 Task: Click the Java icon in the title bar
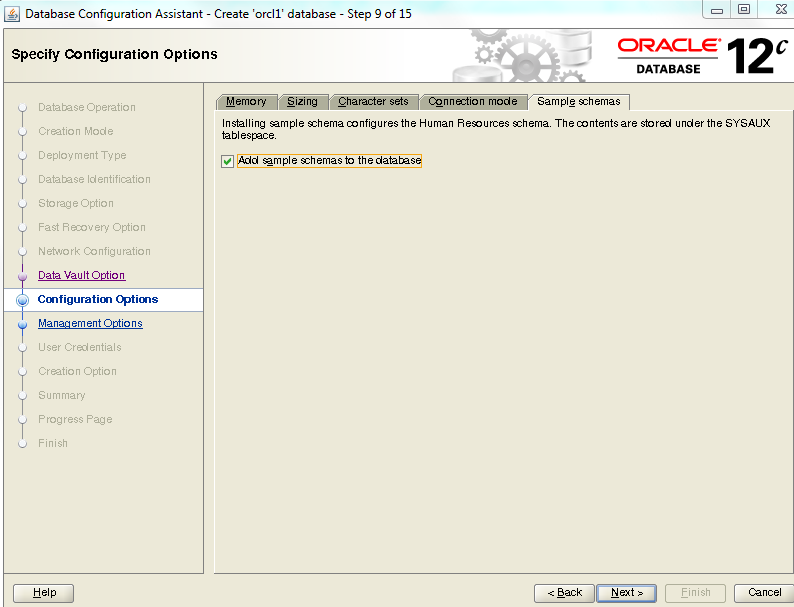click(11, 14)
